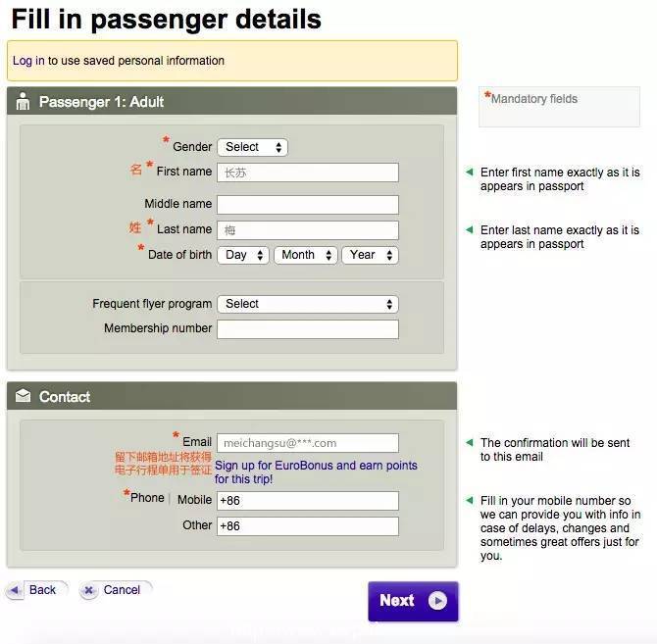Open the Day of birth dropdown
657x644 pixels.
pyautogui.click(x=243, y=255)
